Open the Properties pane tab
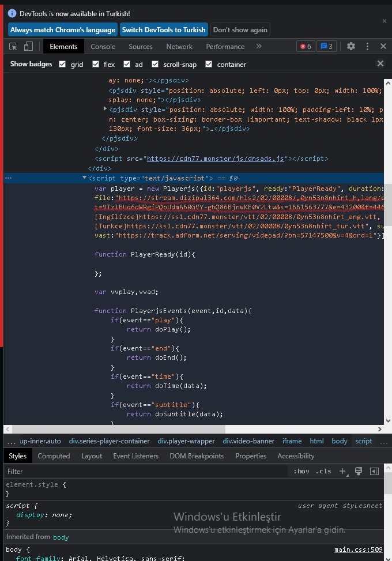The width and height of the screenshot is (392, 561). (x=251, y=456)
